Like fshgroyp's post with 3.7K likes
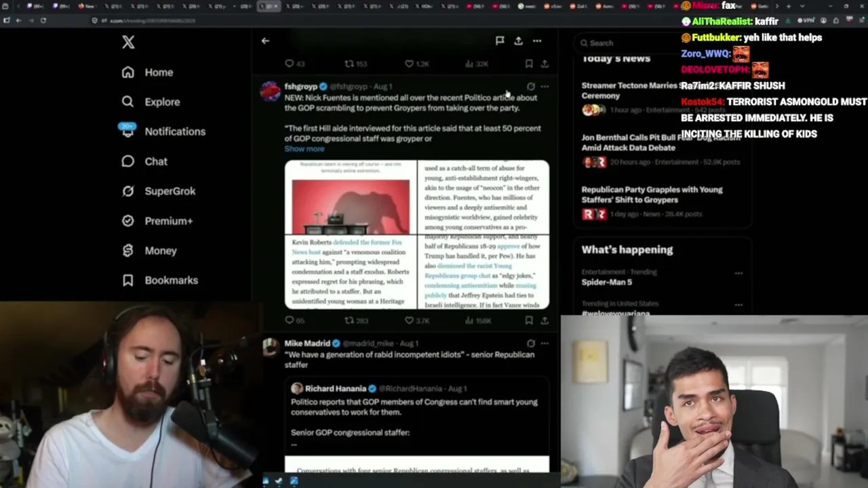The image size is (868, 488). (x=416, y=321)
